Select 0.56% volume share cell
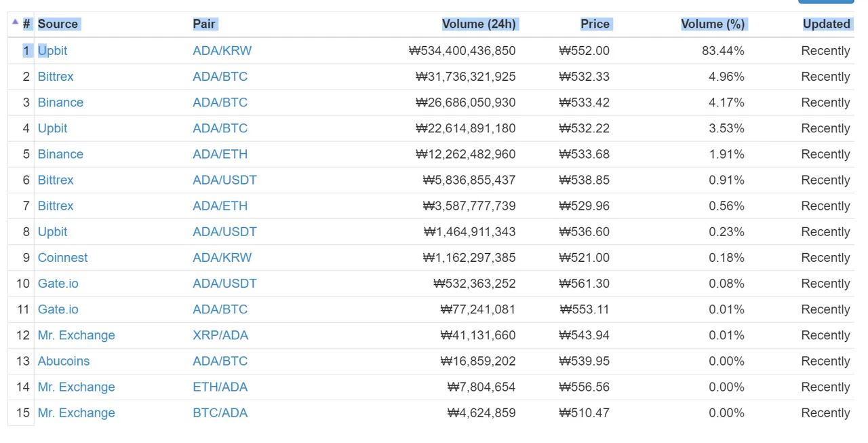868x443 pixels. tap(726, 206)
